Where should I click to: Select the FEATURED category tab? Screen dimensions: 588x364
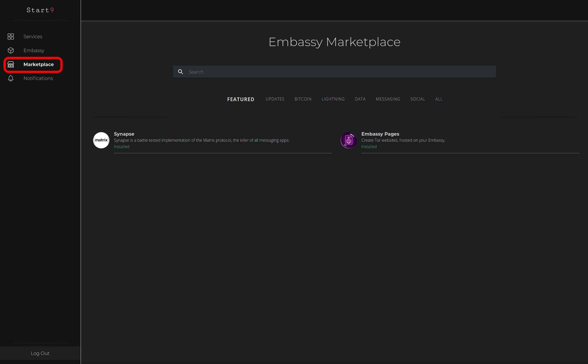[240, 99]
